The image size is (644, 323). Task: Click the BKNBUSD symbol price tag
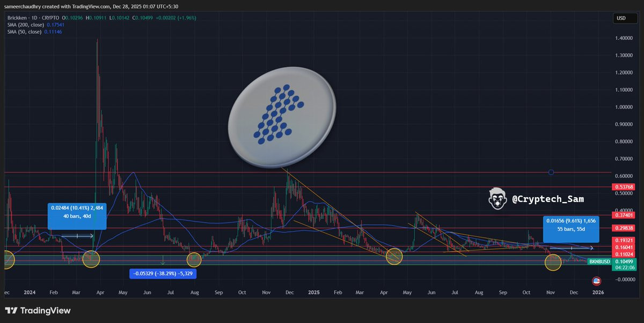tap(599, 261)
